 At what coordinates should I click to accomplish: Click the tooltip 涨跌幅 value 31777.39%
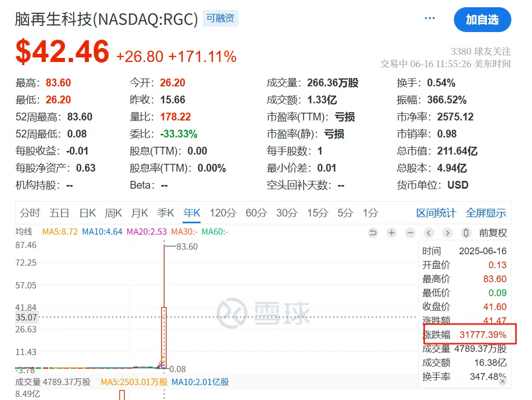[x=483, y=335]
